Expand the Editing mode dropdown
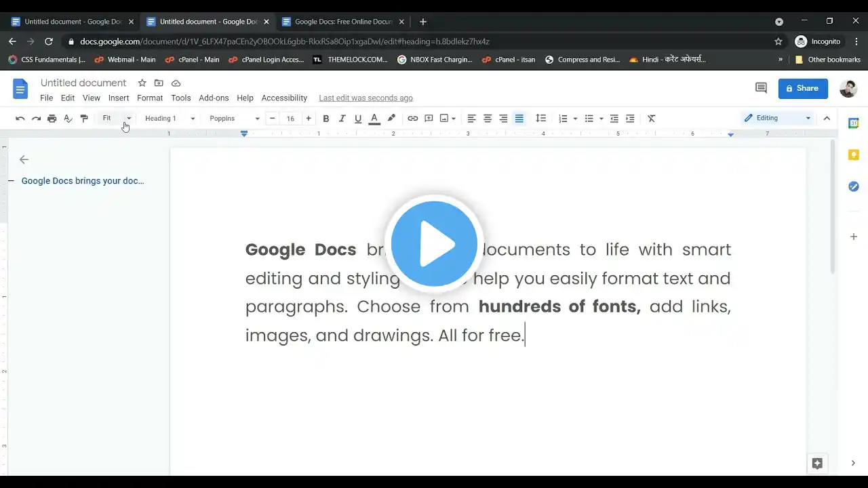The height and width of the screenshot is (488, 868). 777,118
